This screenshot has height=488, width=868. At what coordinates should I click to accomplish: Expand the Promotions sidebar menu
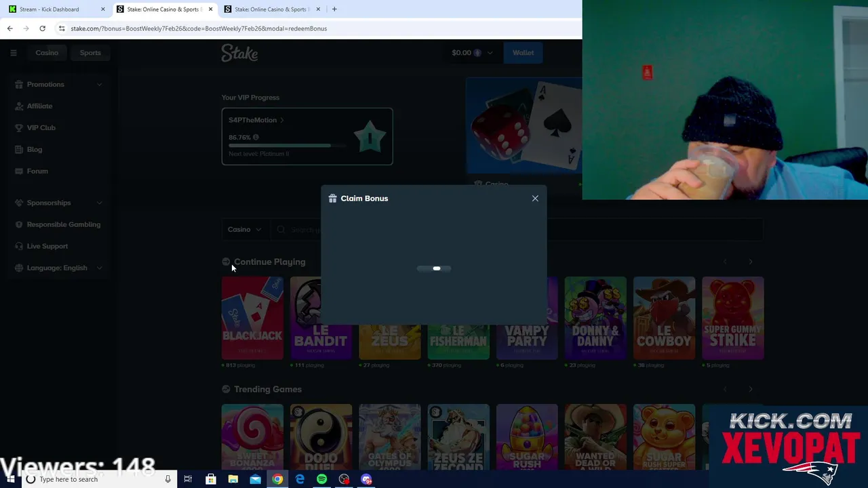click(x=99, y=85)
